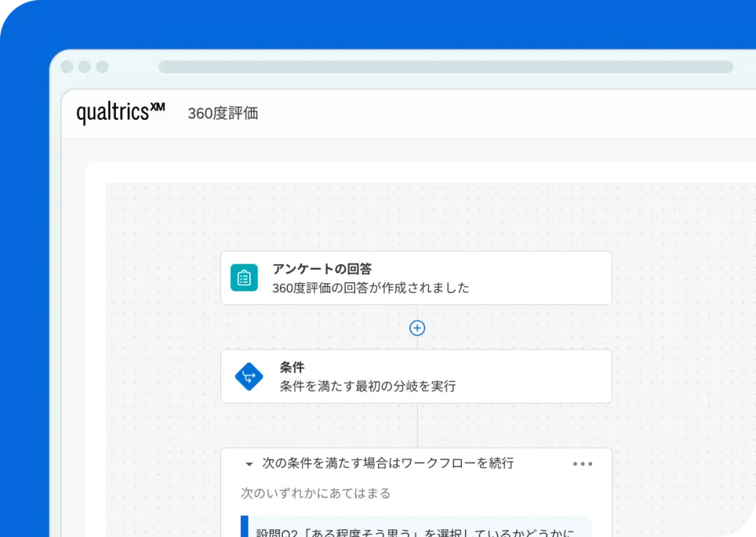The width and height of the screenshot is (756, 537).
Task: Click the 360度評価の回答が作成されました description
Action: tap(370, 288)
